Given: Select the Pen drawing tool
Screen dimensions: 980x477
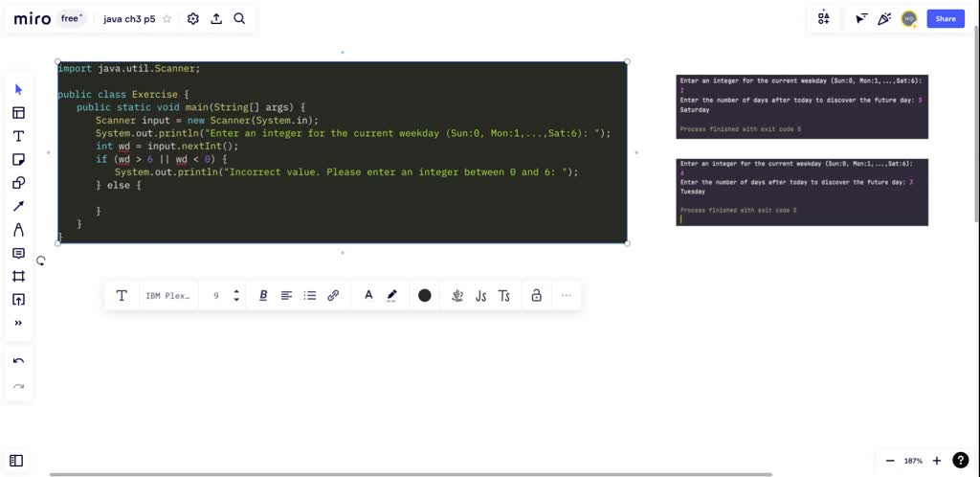Looking at the screenshot, I should [18, 230].
